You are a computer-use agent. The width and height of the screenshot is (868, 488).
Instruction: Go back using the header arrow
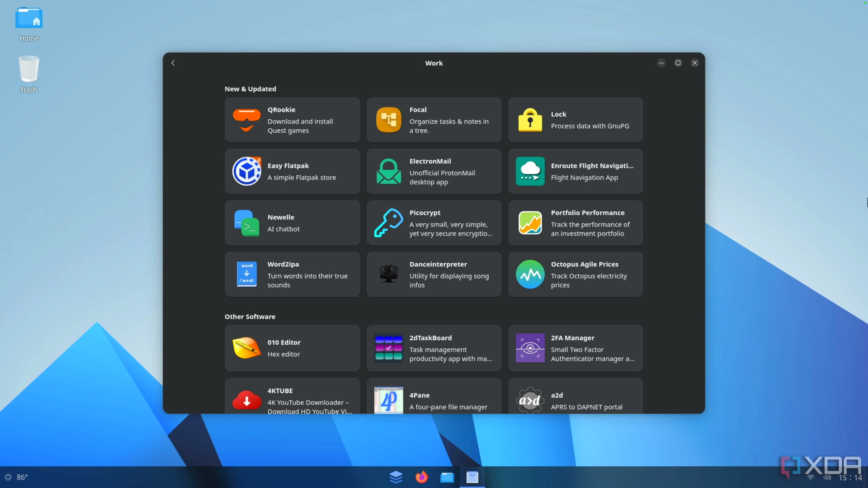173,63
